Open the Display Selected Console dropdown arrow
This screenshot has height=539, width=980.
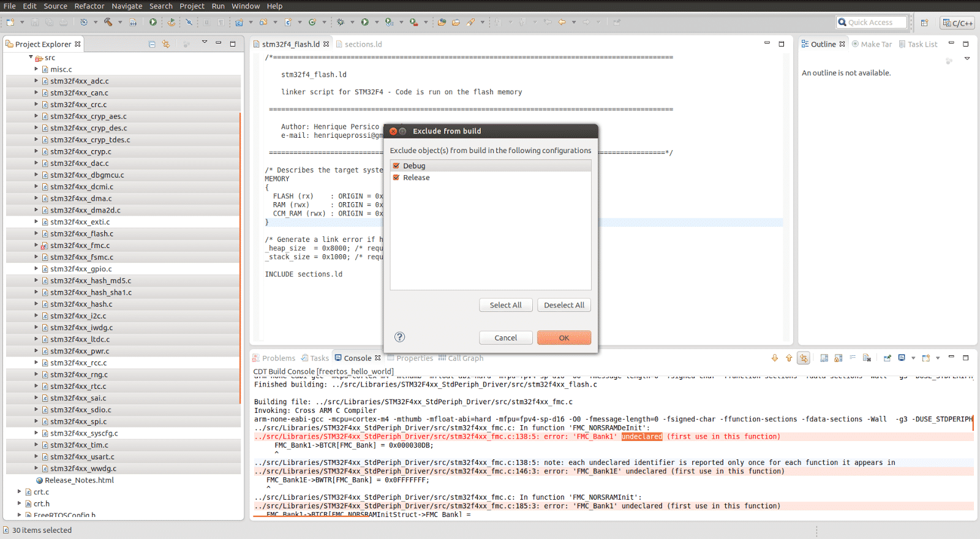[x=913, y=358]
